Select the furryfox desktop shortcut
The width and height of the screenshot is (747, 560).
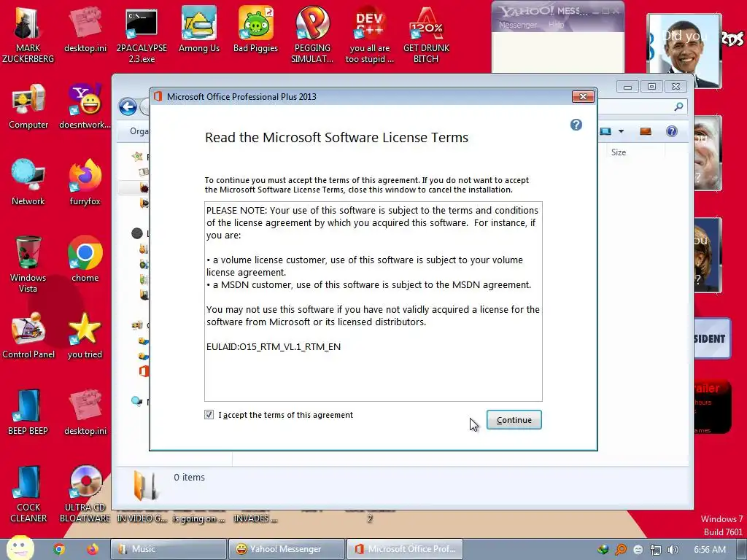click(x=85, y=182)
